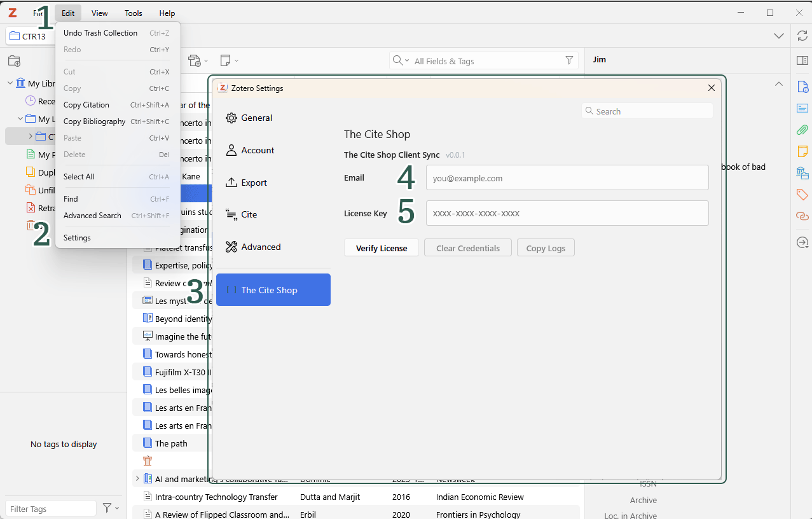Collapse the My L subcollection folder chevron

click(20, 119)
